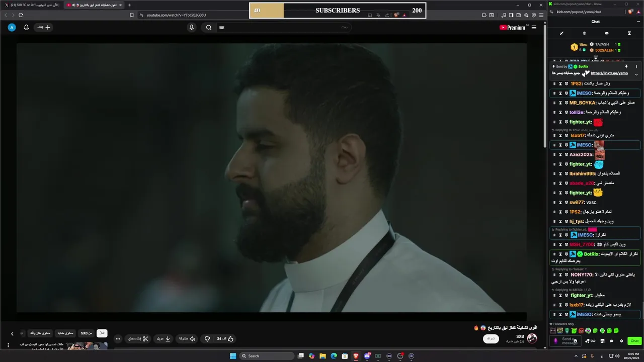Unpin the BotRix pinned message
Viewport: 644px width, 362px height.
[626, 66]
